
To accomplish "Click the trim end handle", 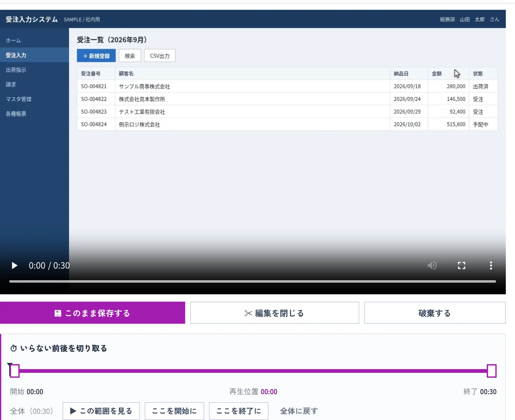I will tap(491, 371).
